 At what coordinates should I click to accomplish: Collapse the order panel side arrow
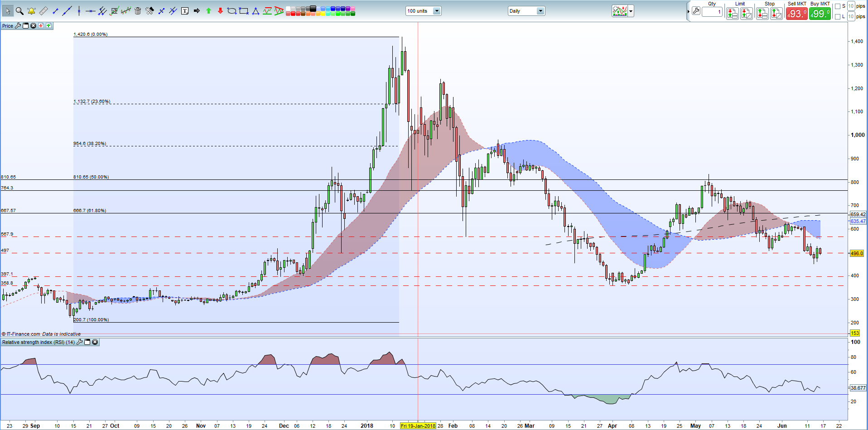[688, 11]
